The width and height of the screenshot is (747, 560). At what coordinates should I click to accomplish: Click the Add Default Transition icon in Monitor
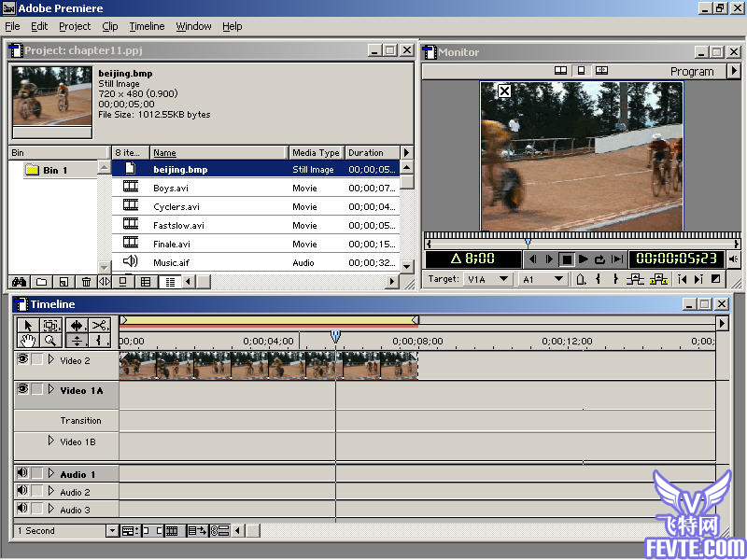point(715,279)
